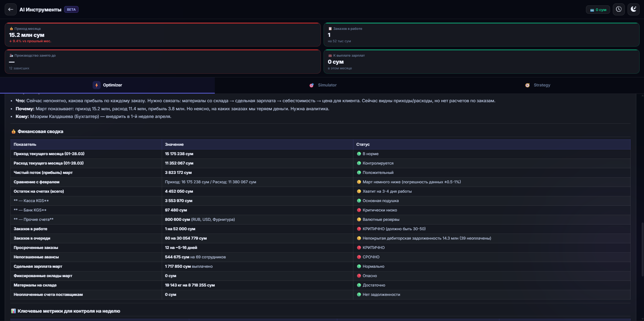Screen dimensions: 644x321
Task: Click the Финансовая сводка money bag icon
Action: point(13,132)
